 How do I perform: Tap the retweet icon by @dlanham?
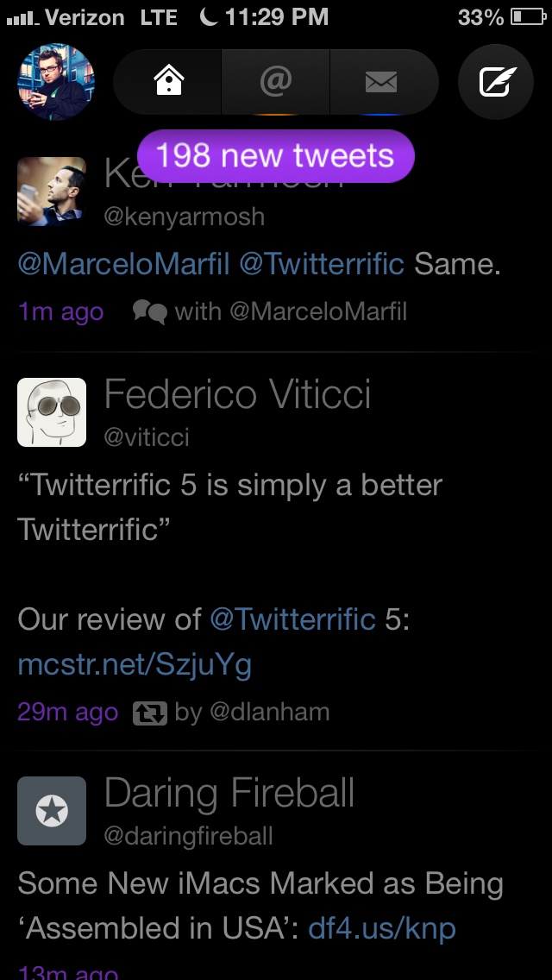point(149,713)
